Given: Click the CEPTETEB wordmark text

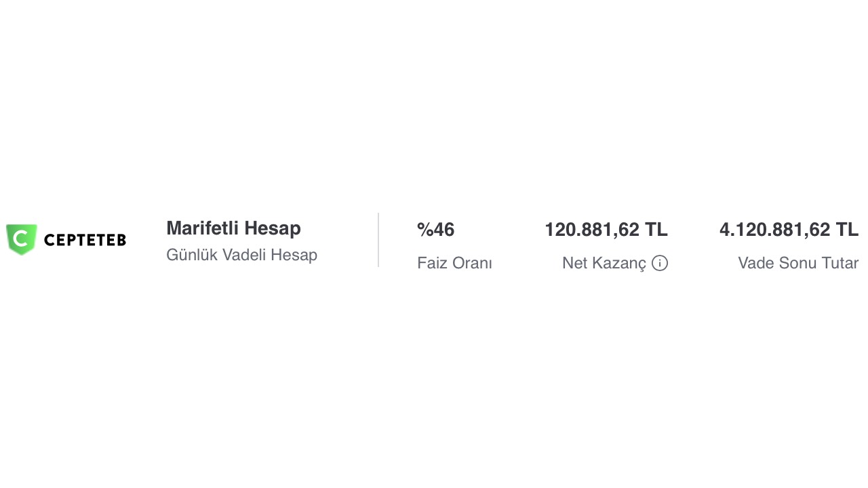Looking at the screenshot, I should 85,240.
